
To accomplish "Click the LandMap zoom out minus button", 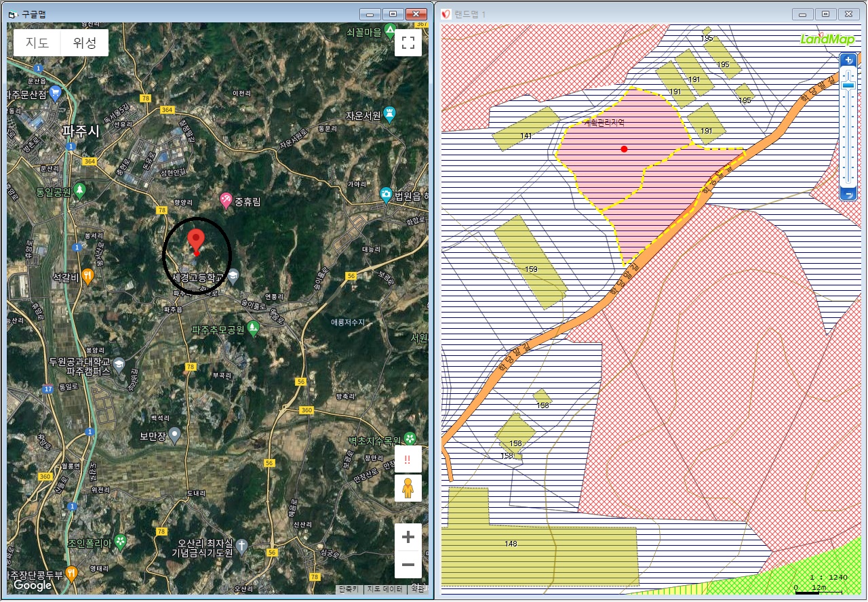I will tap(849, 195).
